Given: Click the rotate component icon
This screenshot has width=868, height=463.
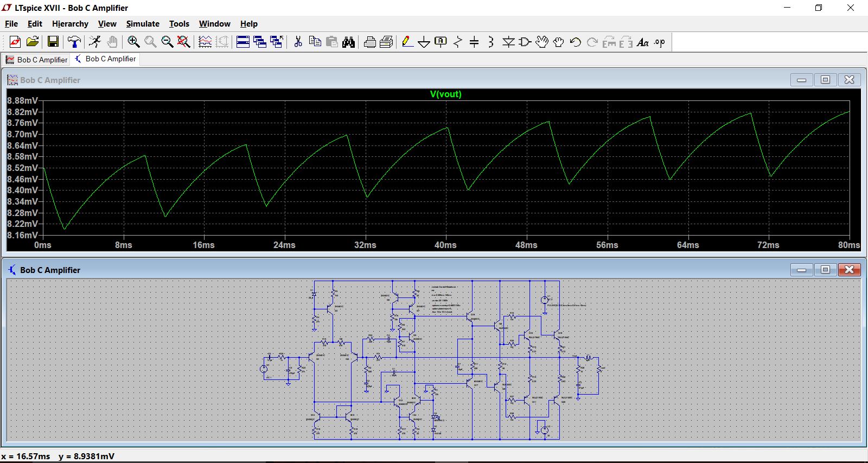Looking at the screenshot, I should [x=609, y=42].
